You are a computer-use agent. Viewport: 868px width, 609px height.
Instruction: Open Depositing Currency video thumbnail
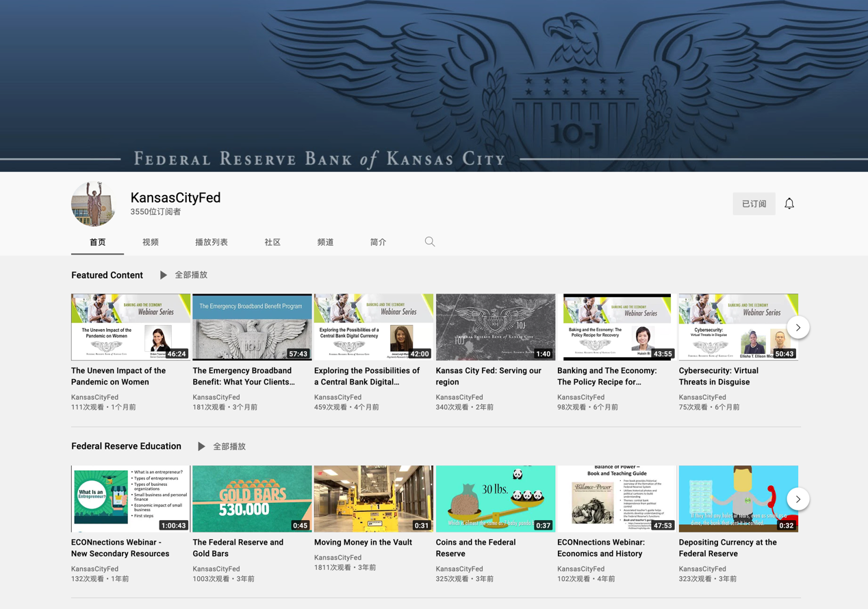[x=738, y=499]
